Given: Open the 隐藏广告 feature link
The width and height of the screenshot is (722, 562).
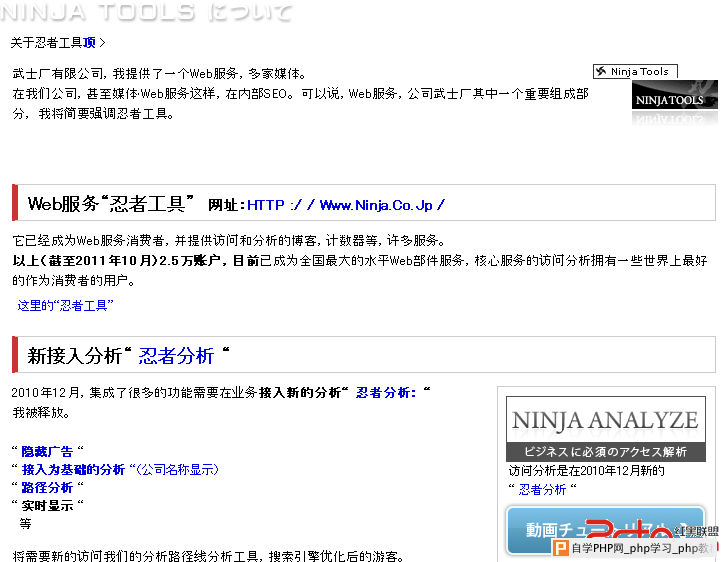Looking at the screenshot, I should pyautogui.click(x=47, y=452).
